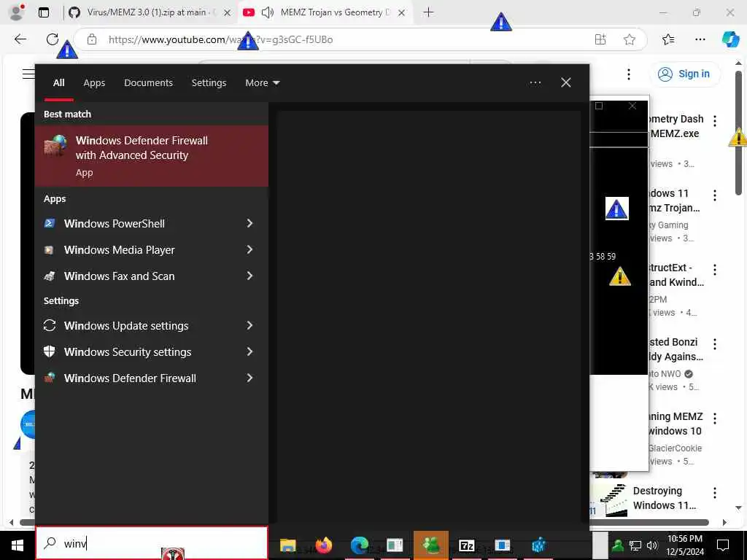Click the browser address bar URL
Screen dimensions: 747x560
[220, 39]
